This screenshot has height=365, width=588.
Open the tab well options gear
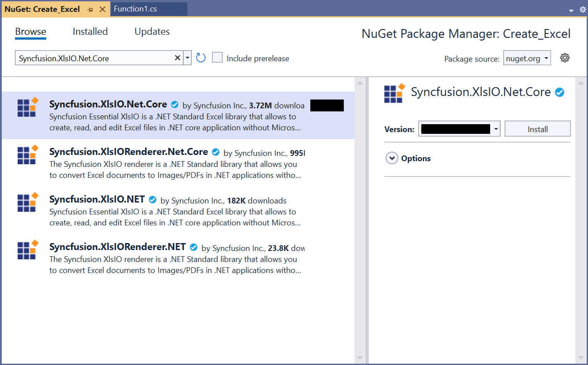[583, 10]
